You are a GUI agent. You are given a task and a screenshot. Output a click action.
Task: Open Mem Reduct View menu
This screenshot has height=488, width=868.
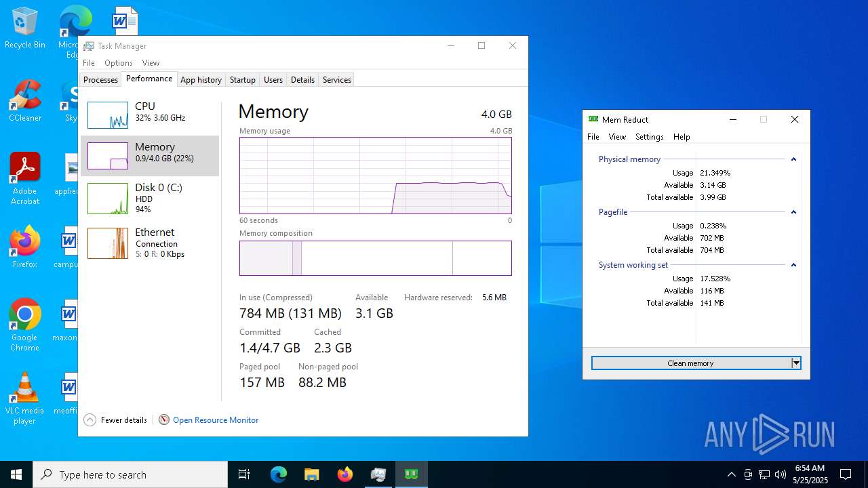pyautogui.click(x=617, y=137)
